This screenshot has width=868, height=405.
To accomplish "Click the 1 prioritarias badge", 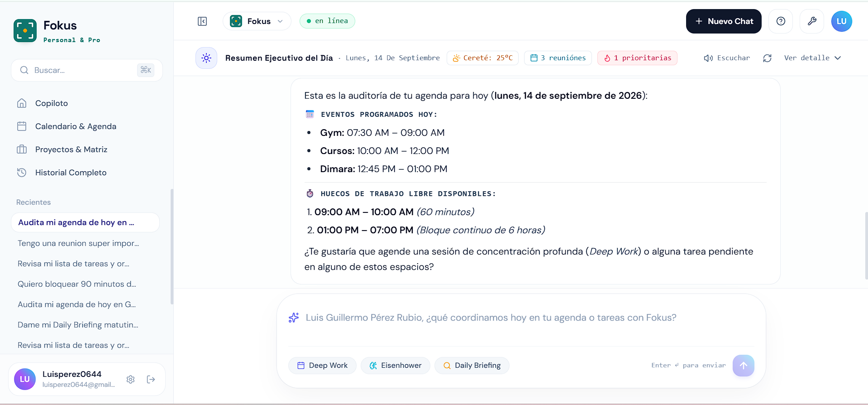I will click(637, 58).
